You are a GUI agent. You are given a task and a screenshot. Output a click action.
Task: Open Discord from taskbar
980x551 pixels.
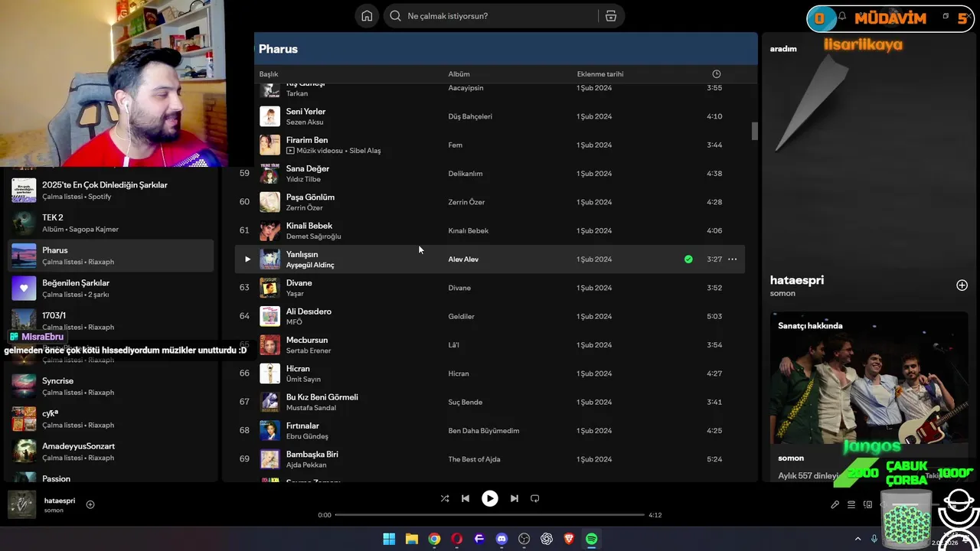501,539
